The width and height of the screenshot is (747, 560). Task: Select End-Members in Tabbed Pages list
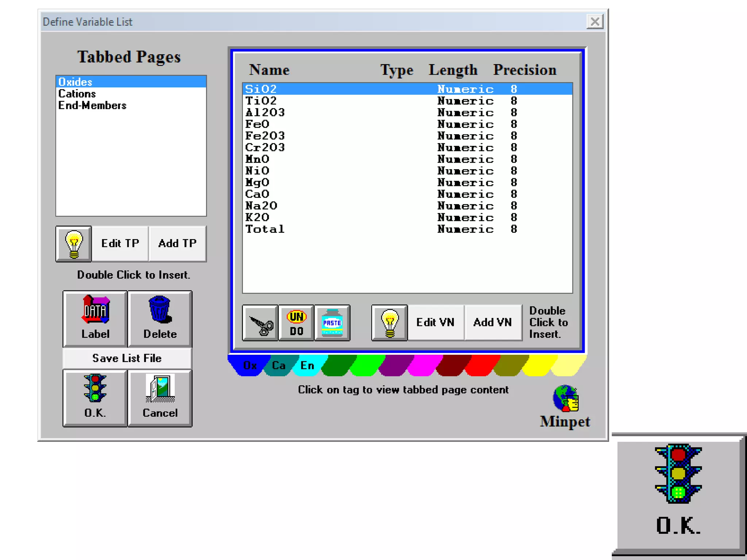point(92,105)
